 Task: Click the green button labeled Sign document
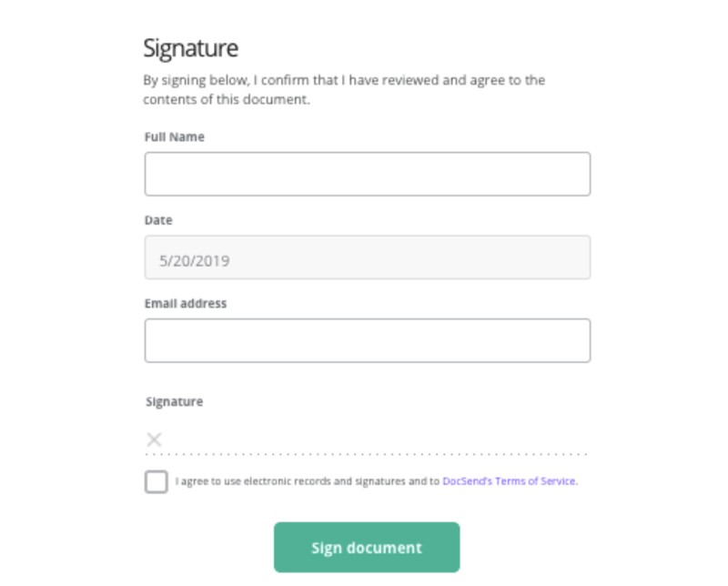(367, 548)
